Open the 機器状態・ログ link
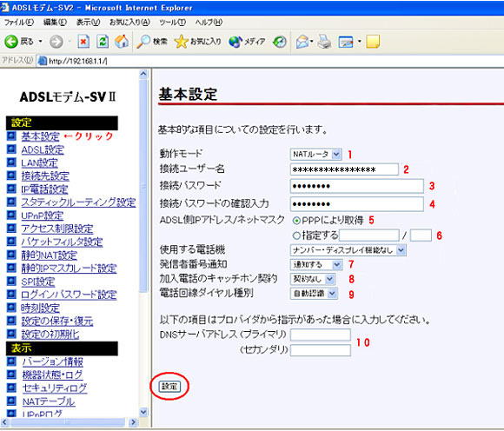The image size is (504, 431). [x=53, y=375]
